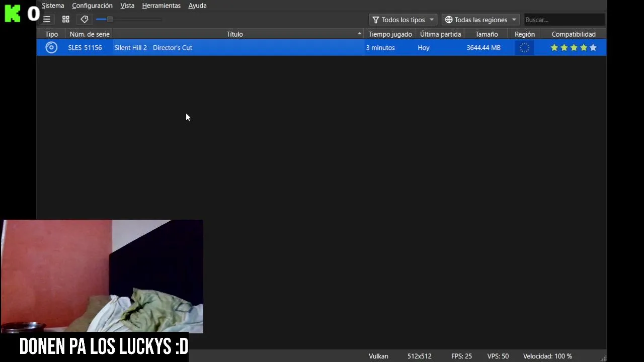Sort by the Núm. de serie column

pos(90,34)
